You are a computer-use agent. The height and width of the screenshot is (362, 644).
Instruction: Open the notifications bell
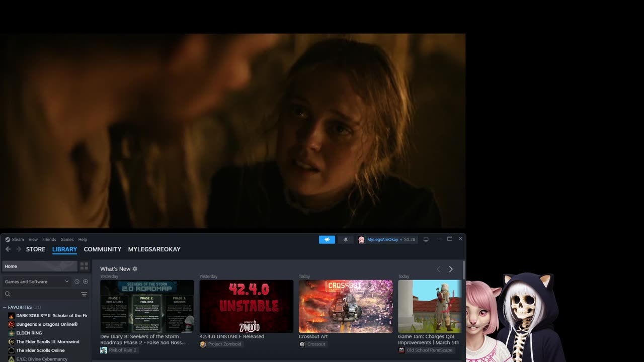click(346, 239)
